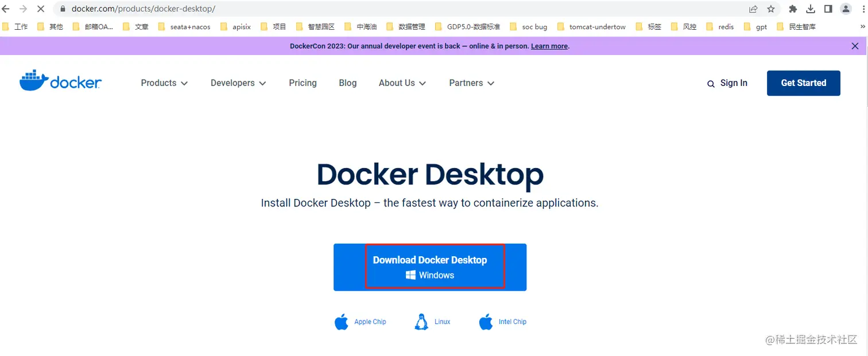Open the 文章 bookmark folder
The width and height of the screenshot is (868, 356).
point(136,26)
